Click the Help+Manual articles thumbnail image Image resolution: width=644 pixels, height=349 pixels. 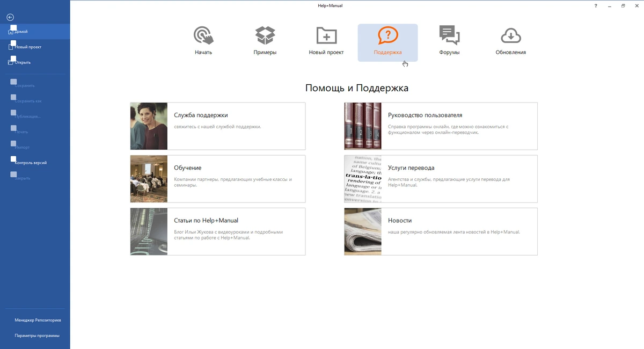149,231
